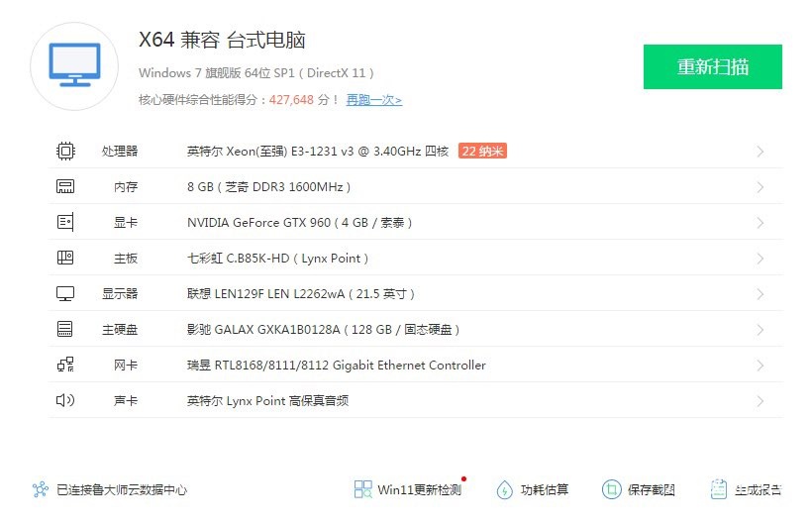This screenshot has height=525, width=812.
Task: Click the 主板 label
Action: [x=126, y=259]
